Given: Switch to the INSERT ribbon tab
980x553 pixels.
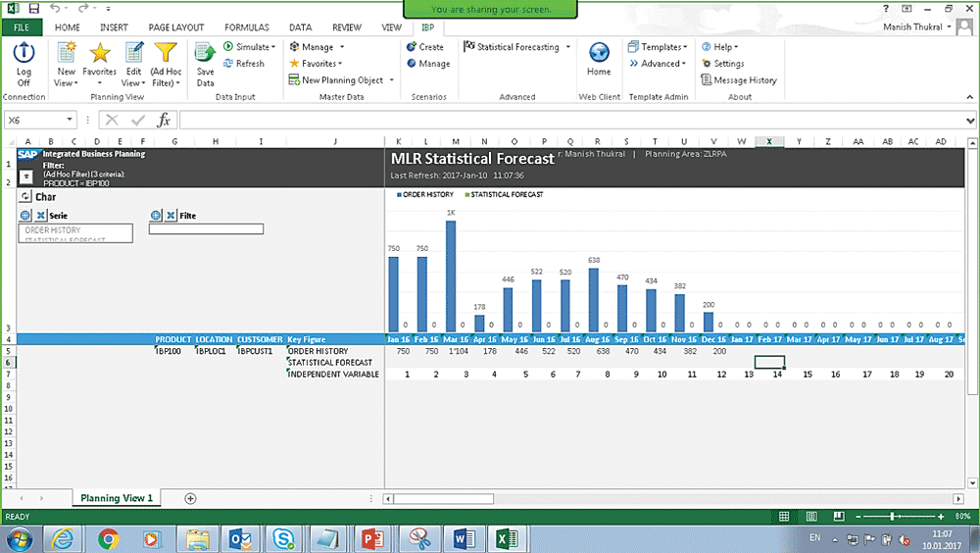Looking at the screenshot, I should 114,27.
